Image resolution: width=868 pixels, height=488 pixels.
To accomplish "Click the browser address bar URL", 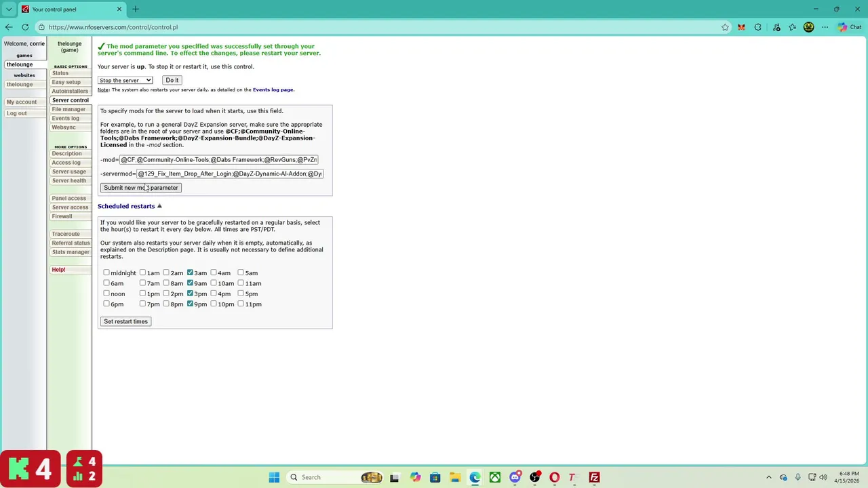I will point(113,27).
